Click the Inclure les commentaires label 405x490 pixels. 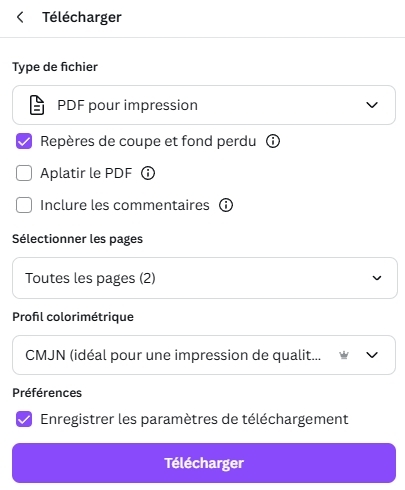tap(125, 205)
